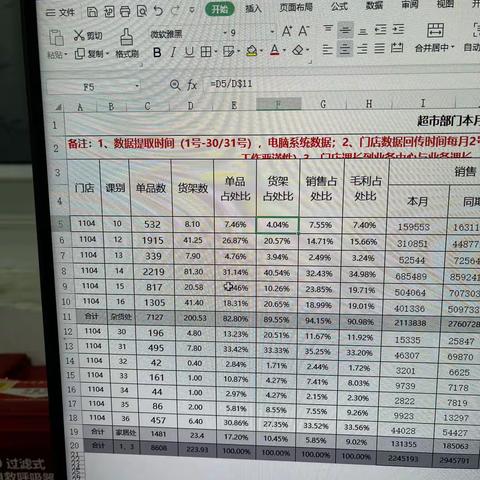Switch to the Review (审阅) tab
This screenshot has width=480, height=480.
pyautogui.click(x=410, y=5)
